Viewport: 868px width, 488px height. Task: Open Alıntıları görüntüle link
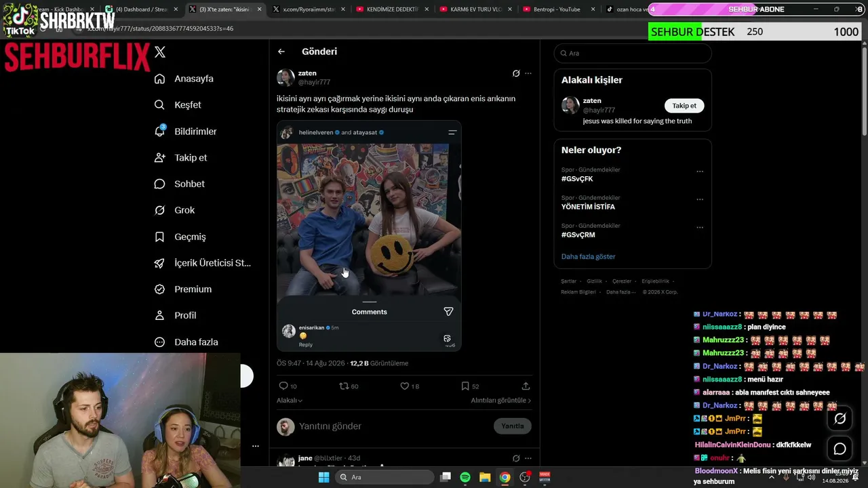(x=501, y=401)
